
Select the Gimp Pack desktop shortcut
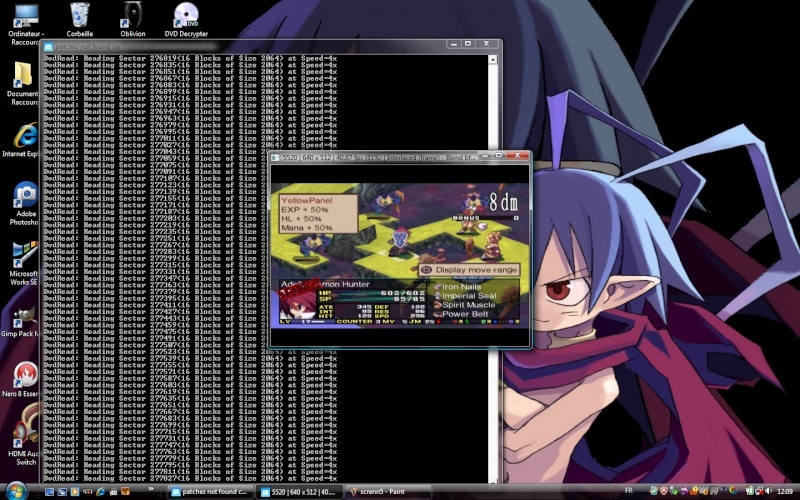(x=21, y=322)
